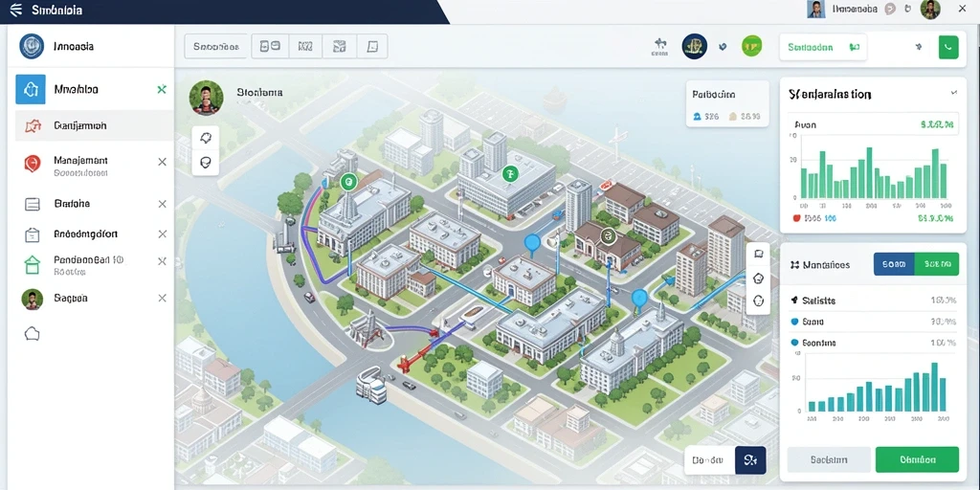The height and width of the screenshot is (490, 980).
Task: Click the green button at panel bottom right
Action: tap(917, 459)
